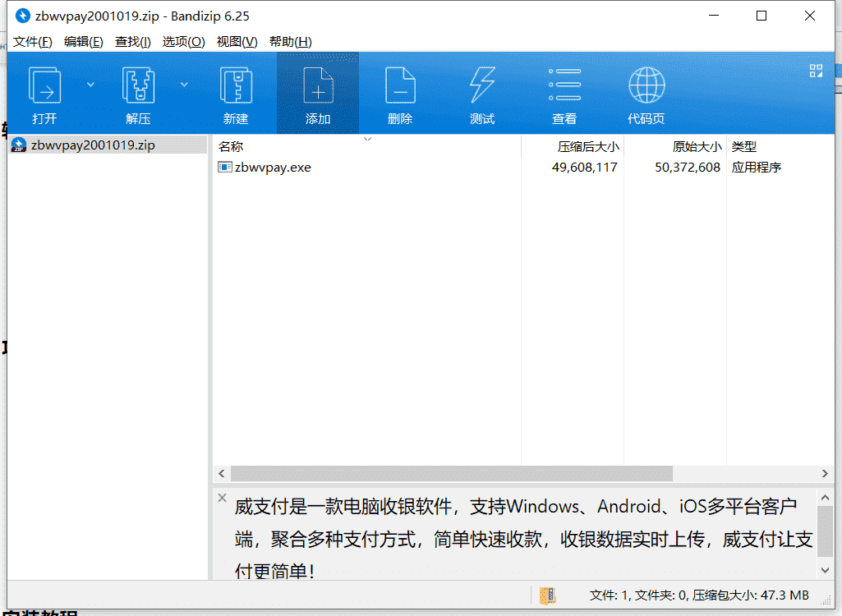Open the 文件(F) menu
842x616 pixels.
tap(33, 41)
